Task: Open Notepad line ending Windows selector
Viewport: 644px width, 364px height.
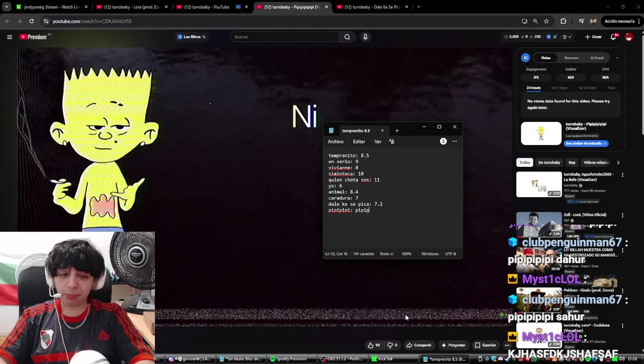Action: [x=430, y=254]
